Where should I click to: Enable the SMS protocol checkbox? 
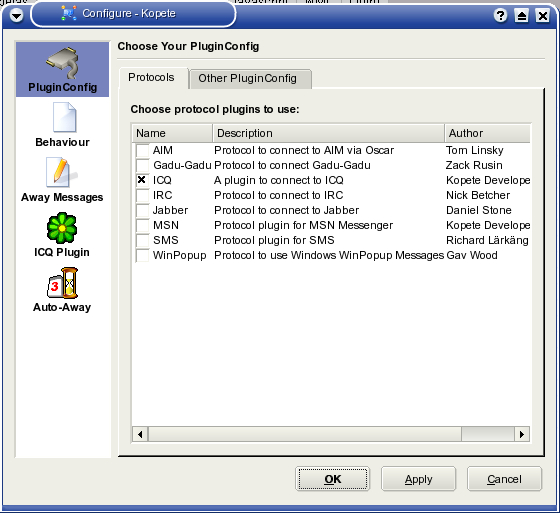tap(142, 240)
